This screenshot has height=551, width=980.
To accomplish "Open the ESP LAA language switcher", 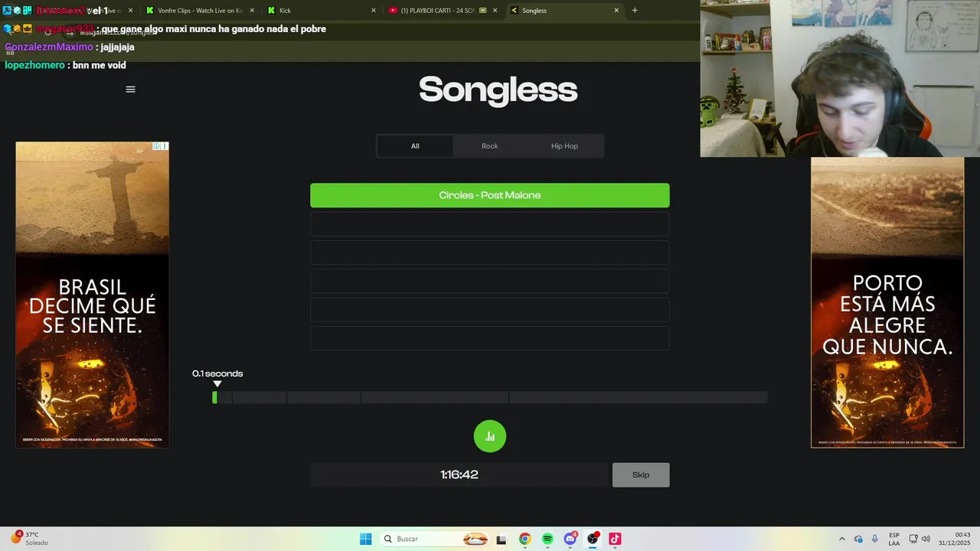I will click(x=894, y=539).
